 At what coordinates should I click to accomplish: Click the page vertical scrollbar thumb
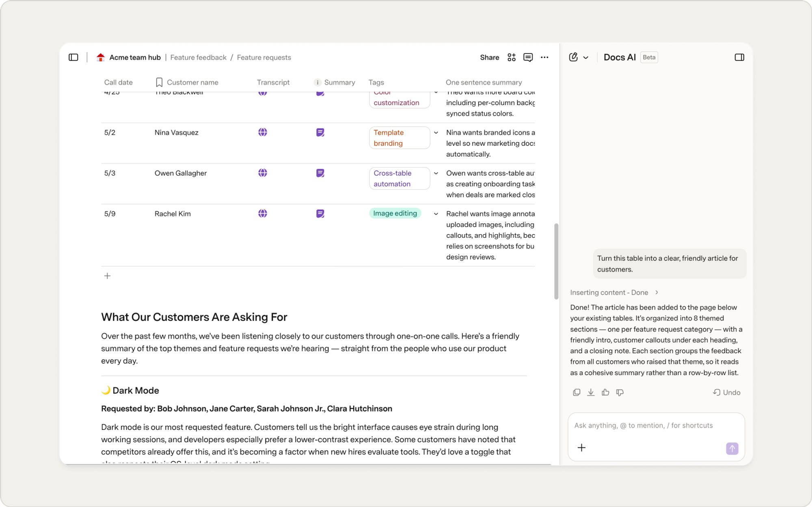[556, 261]
